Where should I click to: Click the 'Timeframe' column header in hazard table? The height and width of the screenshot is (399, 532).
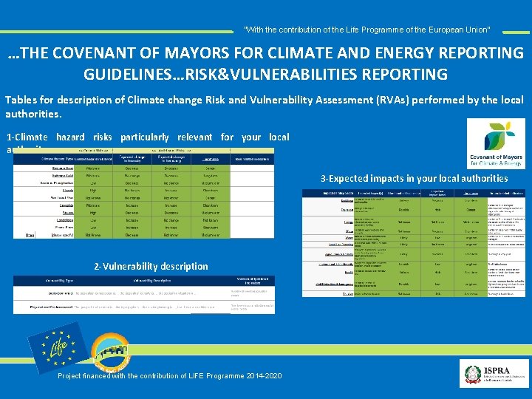pos(211,159)
